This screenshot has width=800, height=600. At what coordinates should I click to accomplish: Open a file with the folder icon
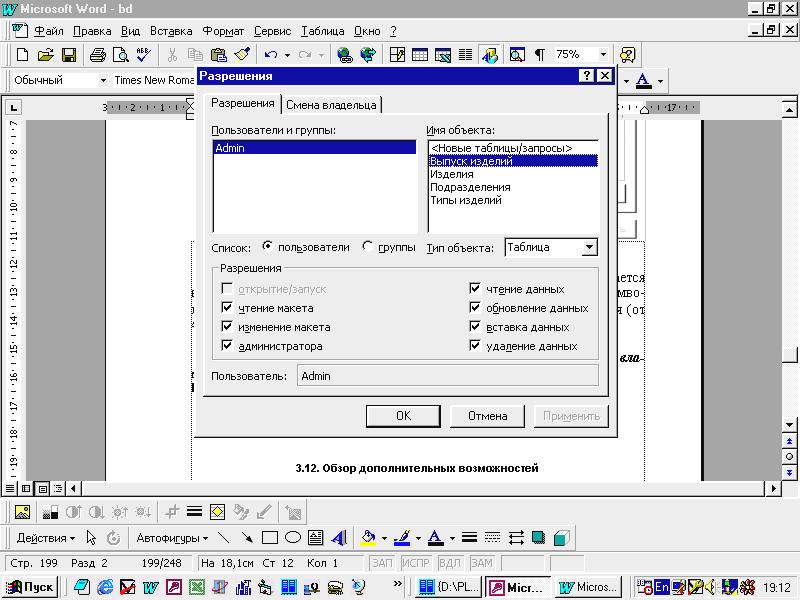tap(45, 55)
